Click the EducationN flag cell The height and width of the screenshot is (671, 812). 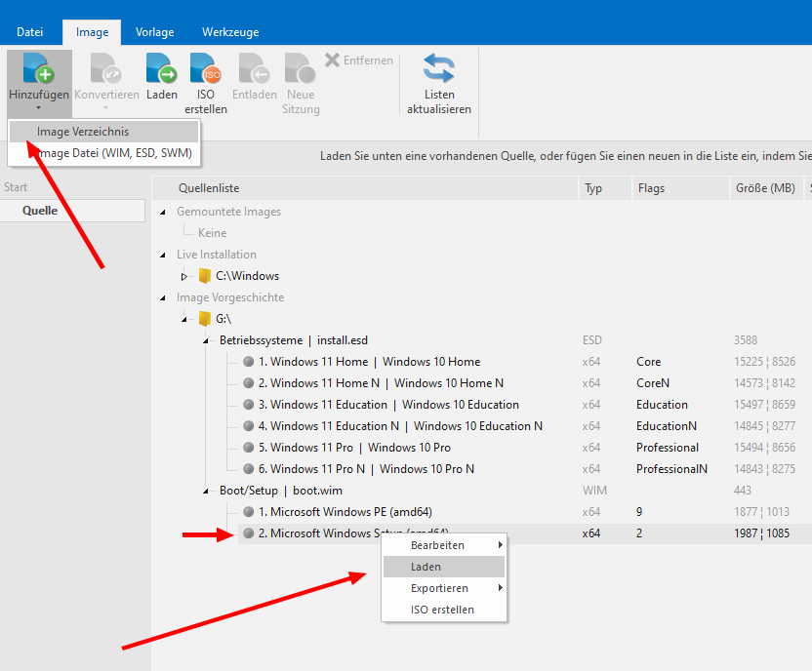(x=667, y=426)
